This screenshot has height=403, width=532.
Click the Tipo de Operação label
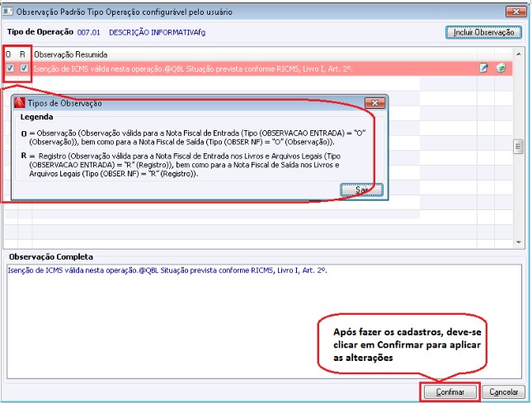(x=40, y=32)
